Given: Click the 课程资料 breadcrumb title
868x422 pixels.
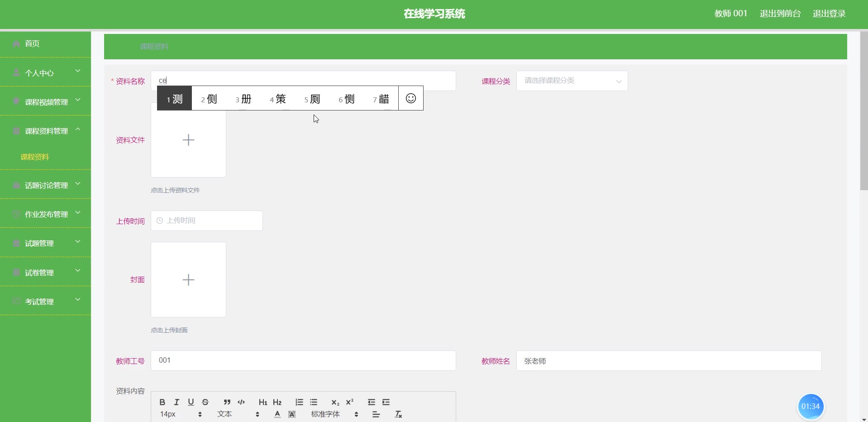Looking at the screenshot, I should pyautogui.click(x=154, y=46).
